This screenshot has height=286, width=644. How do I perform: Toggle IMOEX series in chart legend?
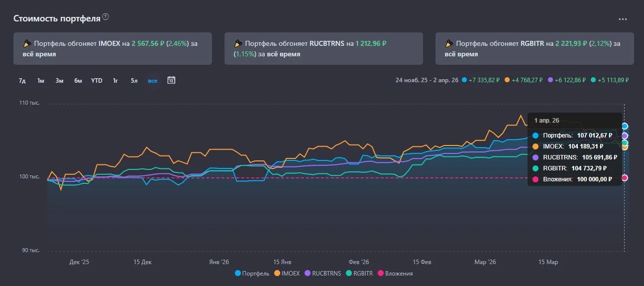point(287,273)
